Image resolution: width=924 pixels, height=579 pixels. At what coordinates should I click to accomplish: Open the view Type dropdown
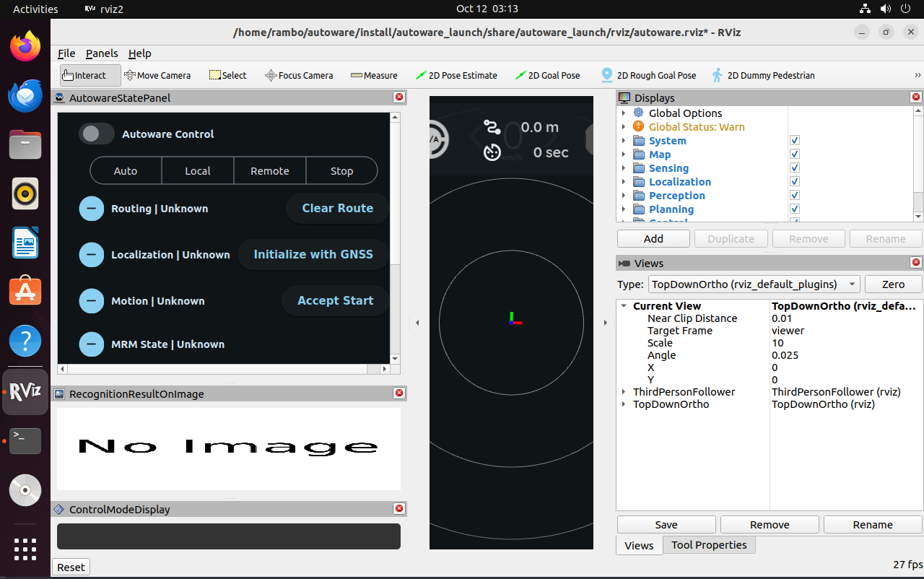pyautogui.click(x=754, y=284)
